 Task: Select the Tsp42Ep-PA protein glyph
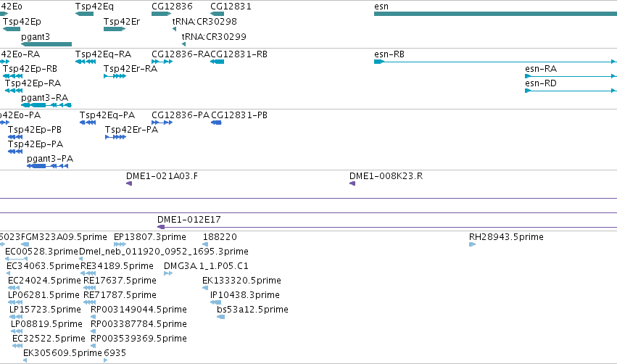point(15,152)
